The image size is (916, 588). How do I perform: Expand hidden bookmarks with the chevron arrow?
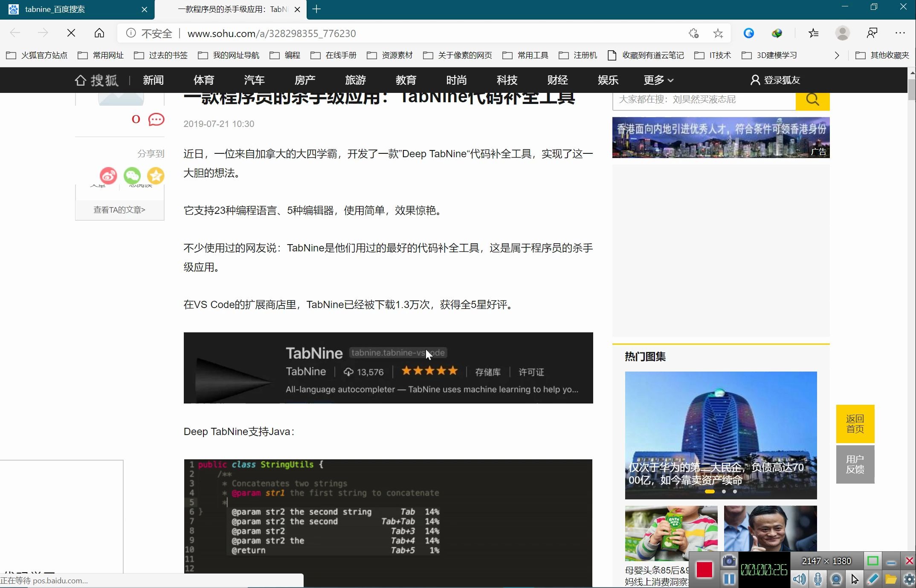point(837,55)
